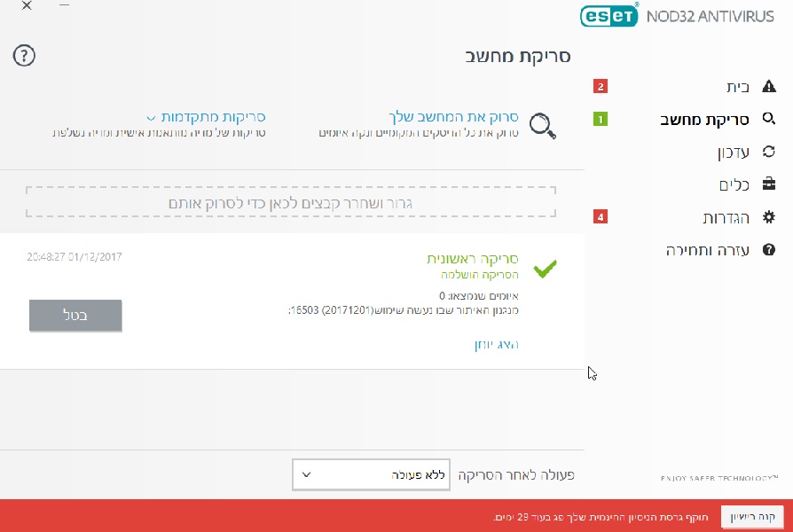Click the red badge showing 2 notifications
Screen dimensions: 793x532
coord(601,87)
